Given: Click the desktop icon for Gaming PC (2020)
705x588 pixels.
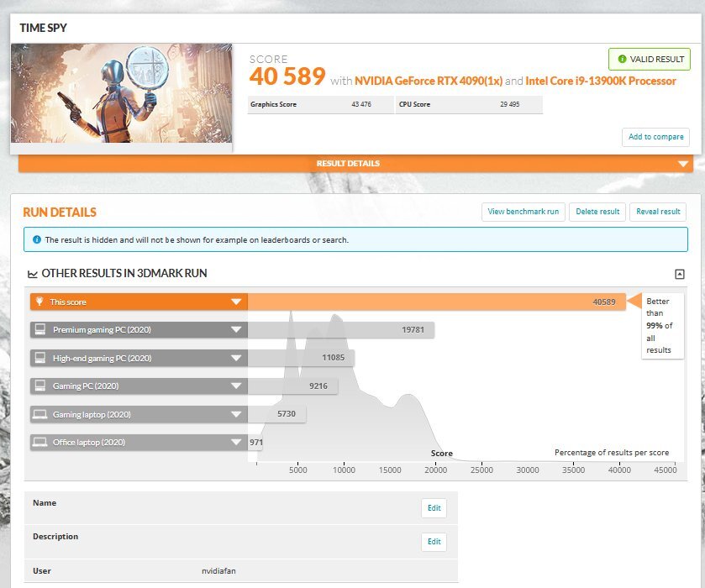Looking at the screenshot, I should [x=40, y=386].
